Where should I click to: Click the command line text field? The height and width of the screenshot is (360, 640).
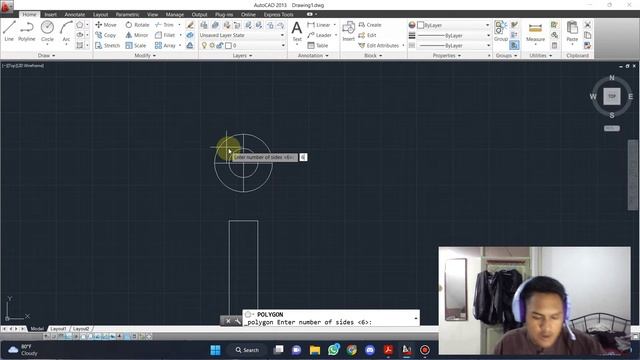[331, 322]
